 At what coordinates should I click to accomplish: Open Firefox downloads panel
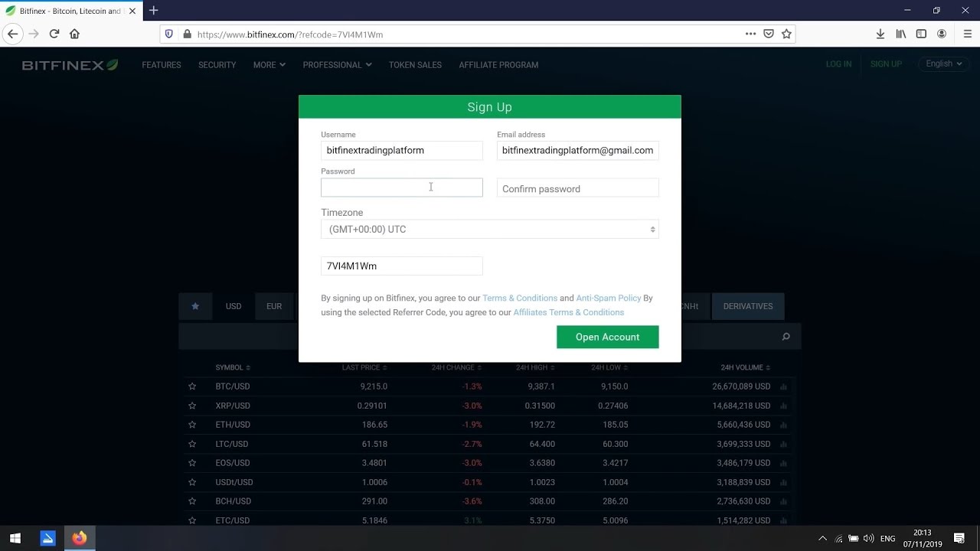(x=880, y=34)
